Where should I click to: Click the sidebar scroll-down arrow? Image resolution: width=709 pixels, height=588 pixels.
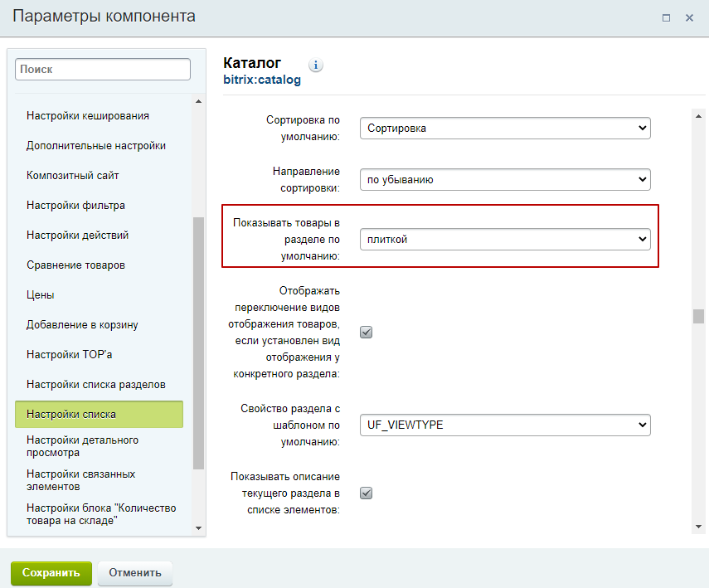tap(198, 527)
